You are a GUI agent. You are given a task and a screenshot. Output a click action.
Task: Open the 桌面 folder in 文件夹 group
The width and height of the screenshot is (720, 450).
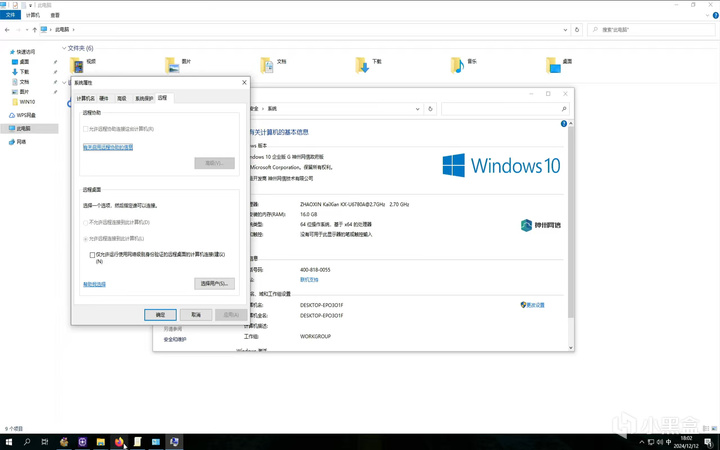[553, 66]
